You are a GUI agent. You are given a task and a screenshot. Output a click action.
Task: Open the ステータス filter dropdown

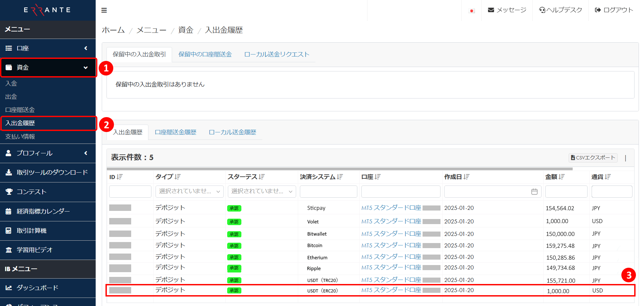pos(261,192)
